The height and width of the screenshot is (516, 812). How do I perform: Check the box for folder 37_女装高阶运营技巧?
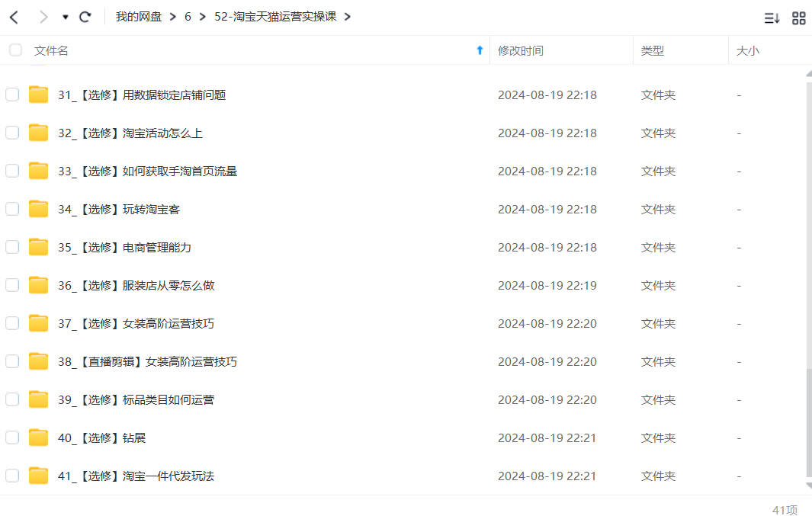[x=12, y=323]
